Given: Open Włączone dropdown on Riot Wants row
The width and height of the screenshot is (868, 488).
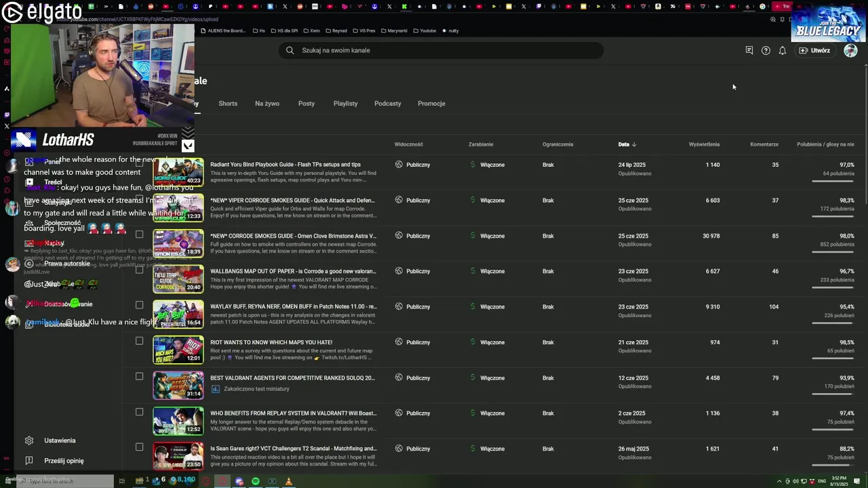Looking at the screenshot, I should 492,342.
